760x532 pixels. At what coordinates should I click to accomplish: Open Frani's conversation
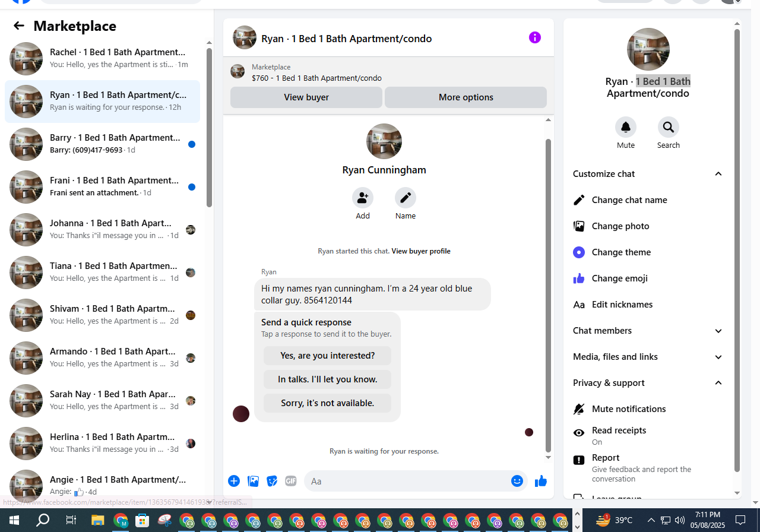(x=102, y=187)
